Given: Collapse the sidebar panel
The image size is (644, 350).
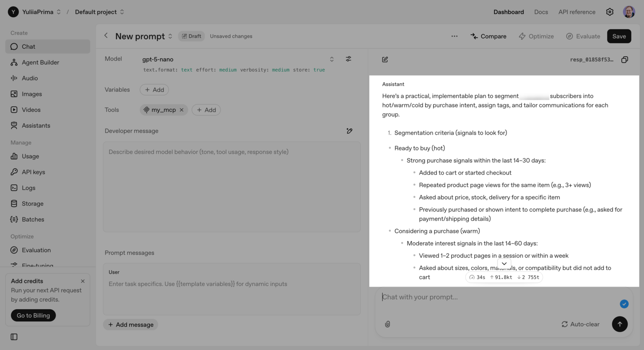Looking at the screenshot, I should 14,337.
